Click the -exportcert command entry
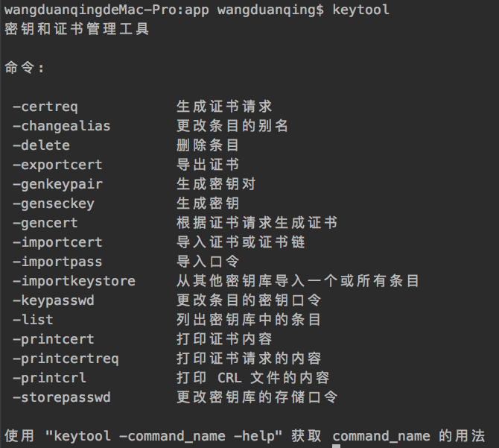This screenshot has height=448, width=499. 57,165
